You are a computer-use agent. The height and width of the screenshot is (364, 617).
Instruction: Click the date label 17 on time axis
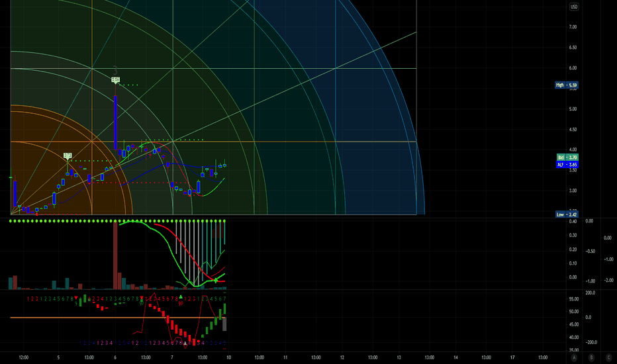pyautogui.click(x=512, y=357)
